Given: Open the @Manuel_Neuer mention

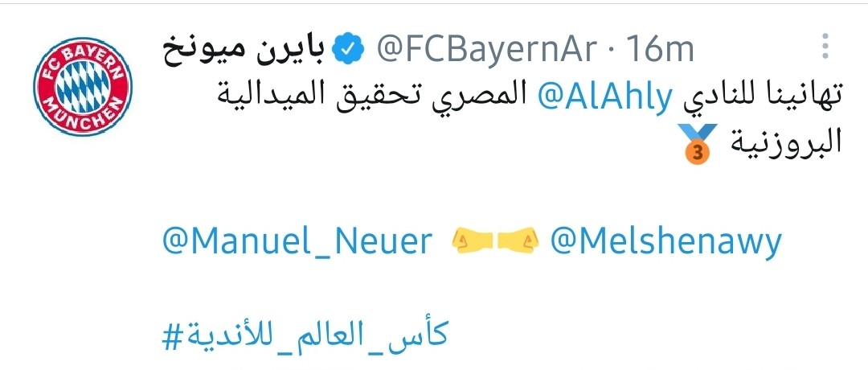Looking at the screenshot, I should tap(297, 240).
